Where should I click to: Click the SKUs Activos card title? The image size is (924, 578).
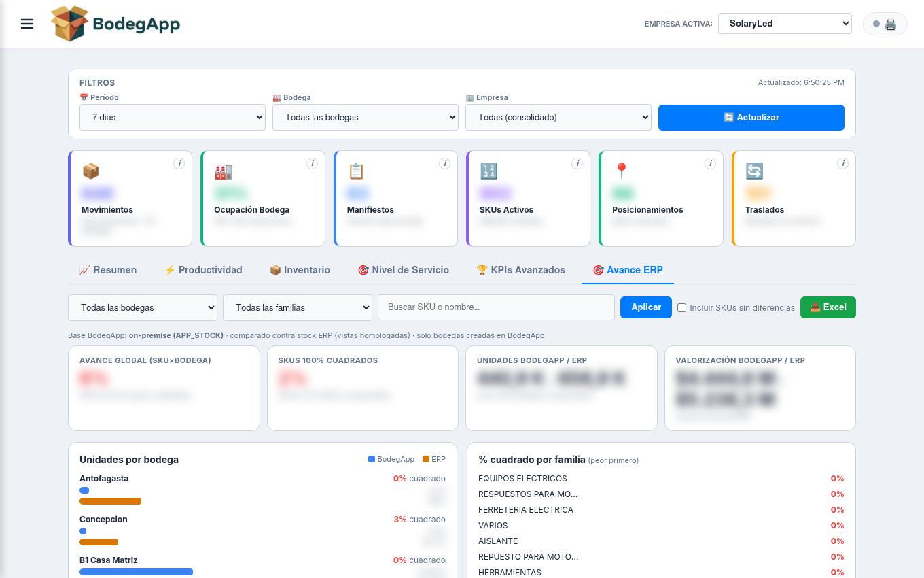(x=507, y=210)
